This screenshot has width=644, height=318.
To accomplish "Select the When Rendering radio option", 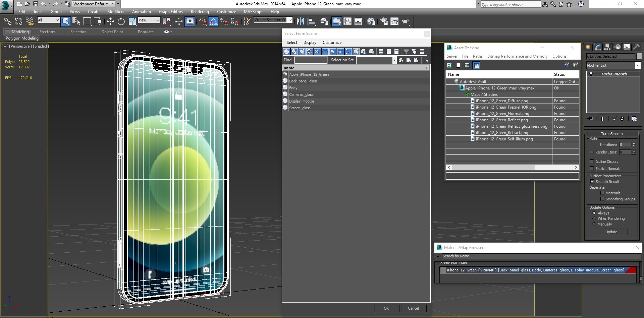I will coord(594,218).
